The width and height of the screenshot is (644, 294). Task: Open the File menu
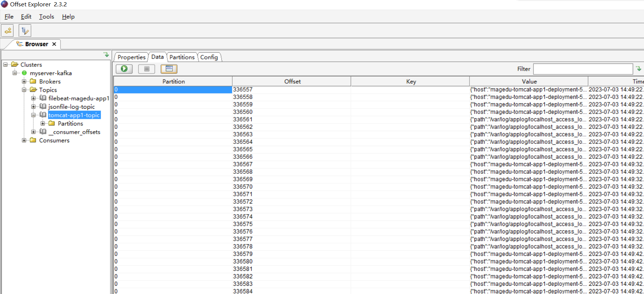click(9, 17)
